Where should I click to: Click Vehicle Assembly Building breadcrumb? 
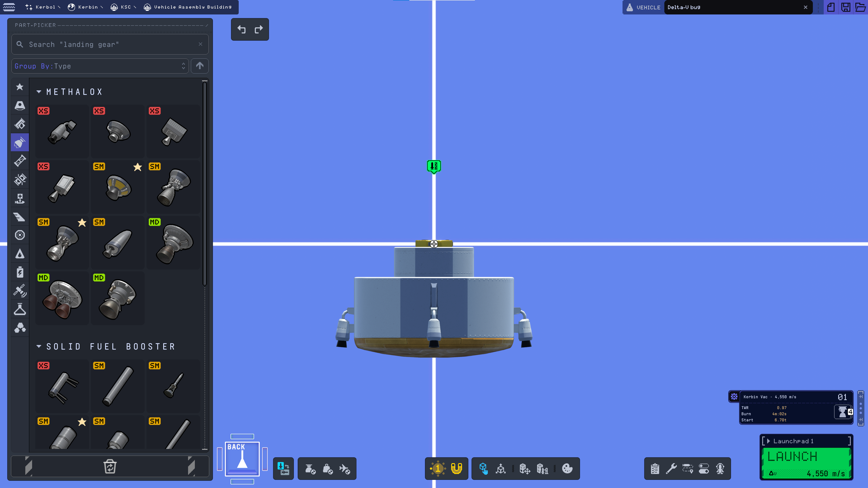188,7
